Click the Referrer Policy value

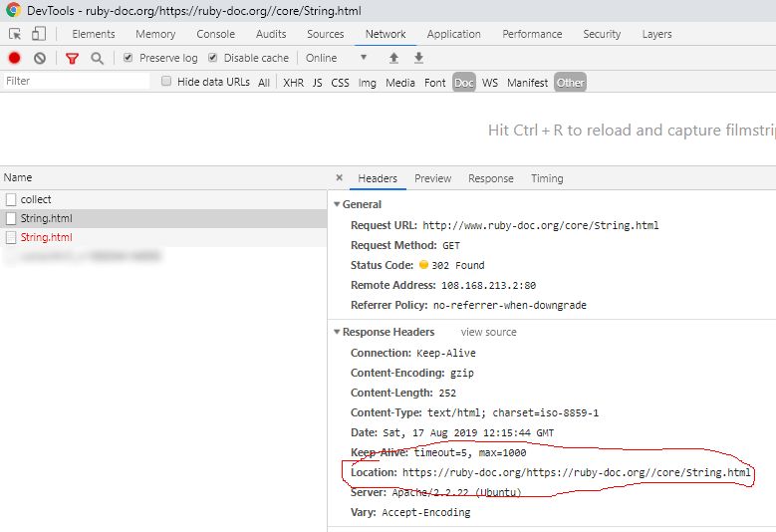click(510, 305)
